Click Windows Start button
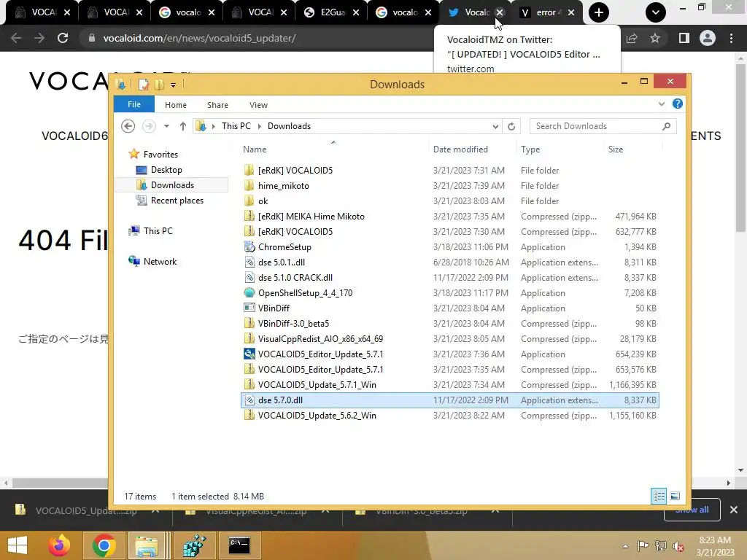Viewport: 747px width, 560px height. 18,545
